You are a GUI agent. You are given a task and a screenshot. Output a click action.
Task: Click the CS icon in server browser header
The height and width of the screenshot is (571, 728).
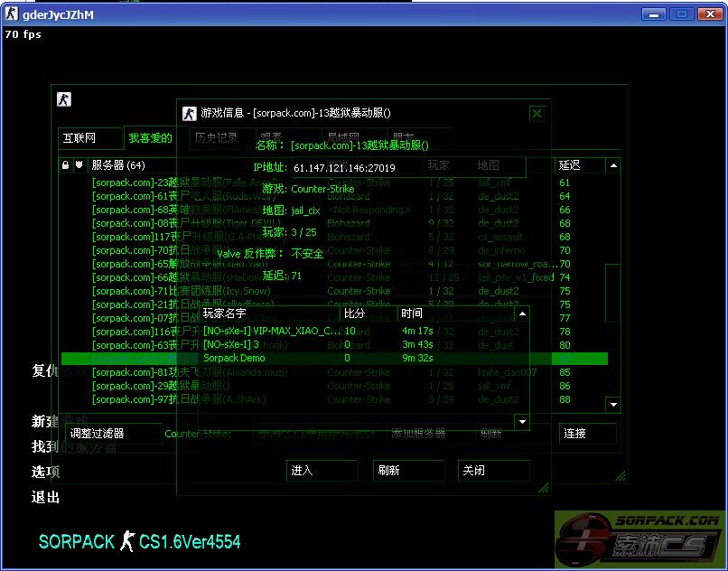(x=63, y=99)
